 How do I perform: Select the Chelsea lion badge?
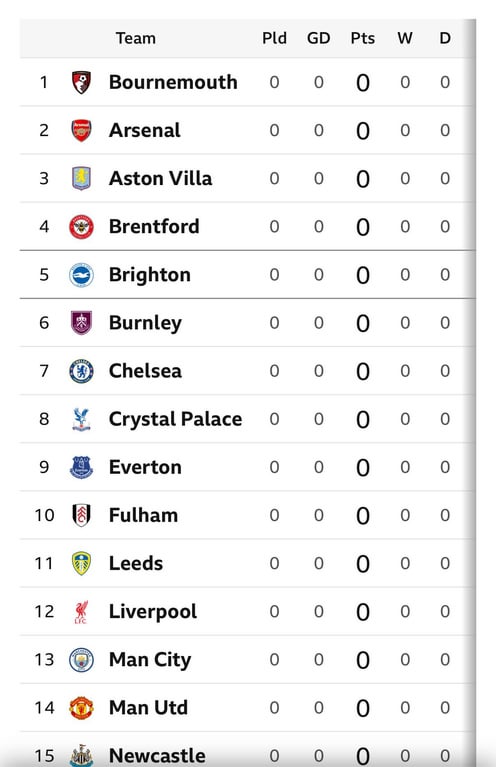coord(81,371)
